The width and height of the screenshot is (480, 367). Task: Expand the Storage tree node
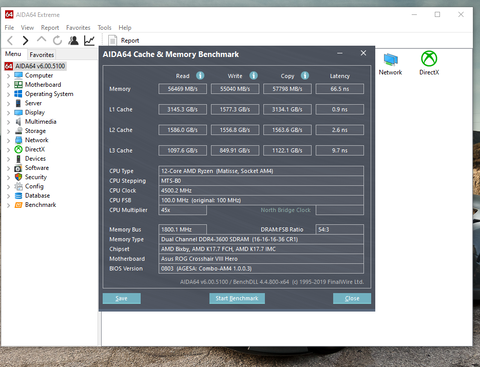(x=9, y=131)
